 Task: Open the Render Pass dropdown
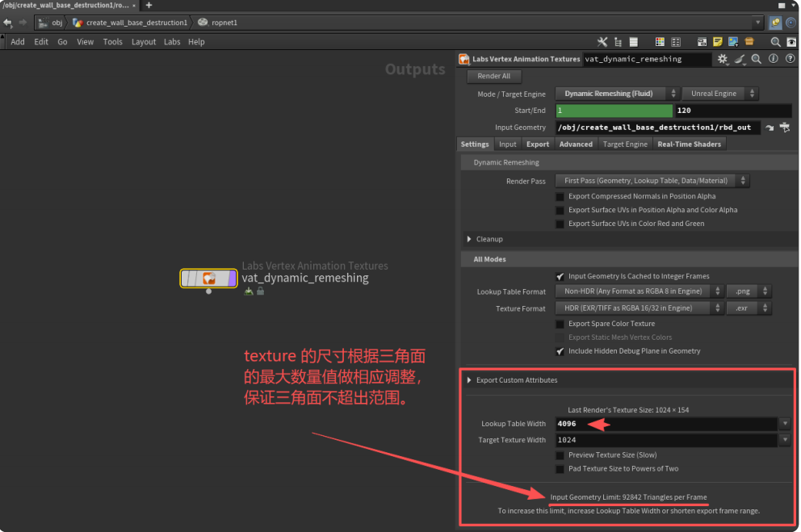pos(652,181)
